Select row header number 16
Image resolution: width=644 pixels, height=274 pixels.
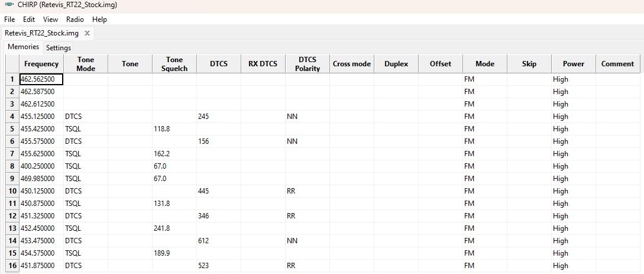12,266
